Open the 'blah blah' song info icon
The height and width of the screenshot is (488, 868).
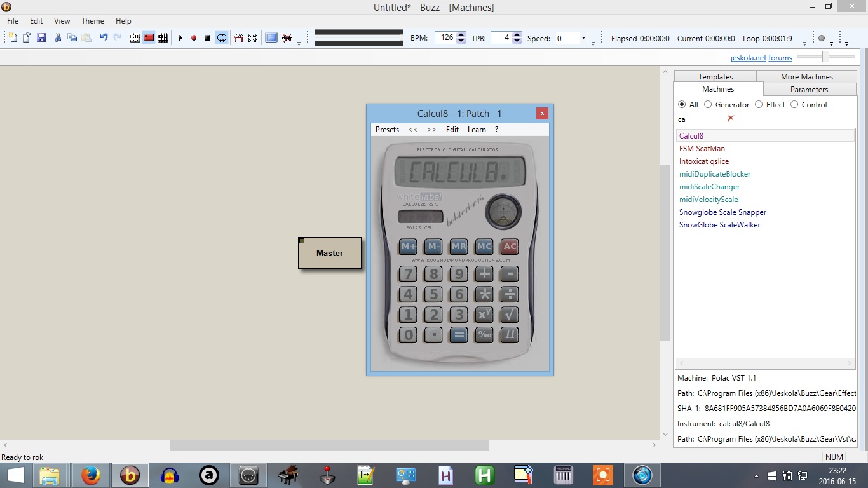252,37
